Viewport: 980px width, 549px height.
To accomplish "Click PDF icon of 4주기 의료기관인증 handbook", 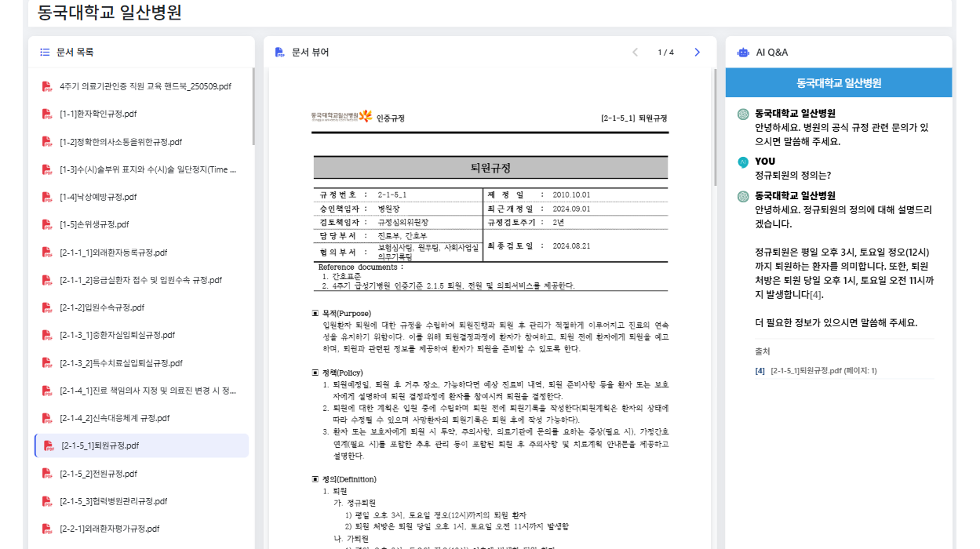I will point(47,86).
